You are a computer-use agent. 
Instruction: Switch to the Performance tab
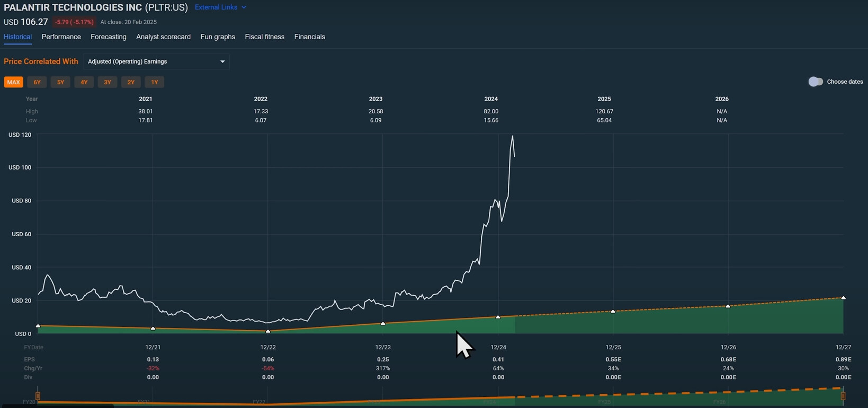[61, 37]
